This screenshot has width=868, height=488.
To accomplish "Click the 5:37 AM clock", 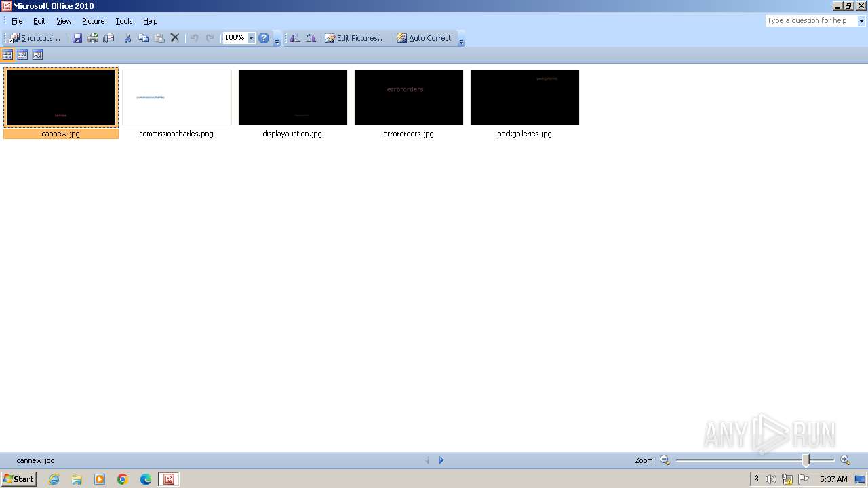I will coord(833,479).
